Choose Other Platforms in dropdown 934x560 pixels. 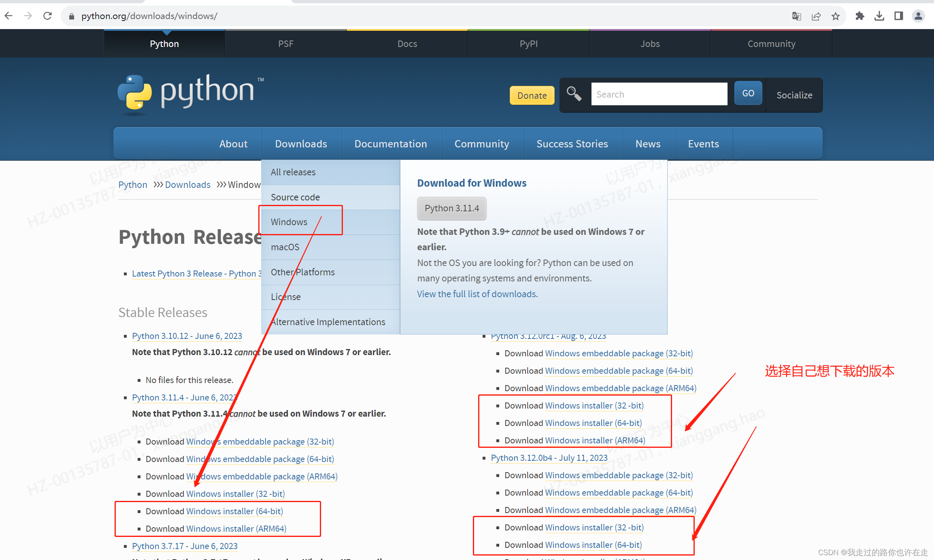(x=330, y=272)
